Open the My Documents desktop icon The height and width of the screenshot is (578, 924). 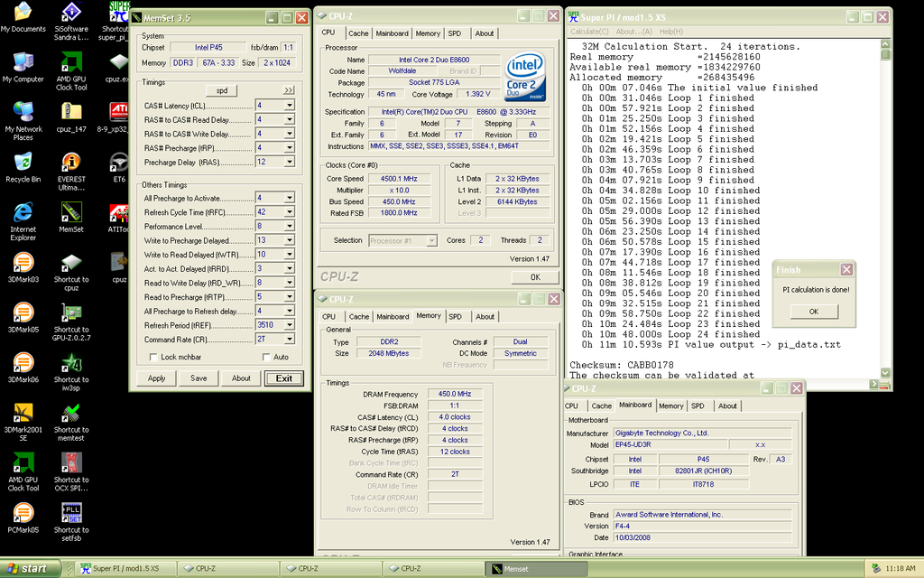point(23,16)
